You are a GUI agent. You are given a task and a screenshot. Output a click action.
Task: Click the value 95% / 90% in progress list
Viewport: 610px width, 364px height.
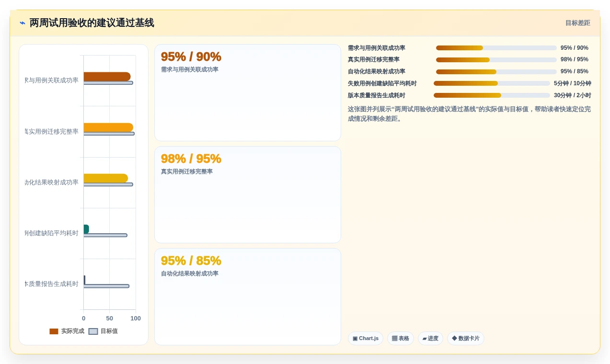coord(574,48)
